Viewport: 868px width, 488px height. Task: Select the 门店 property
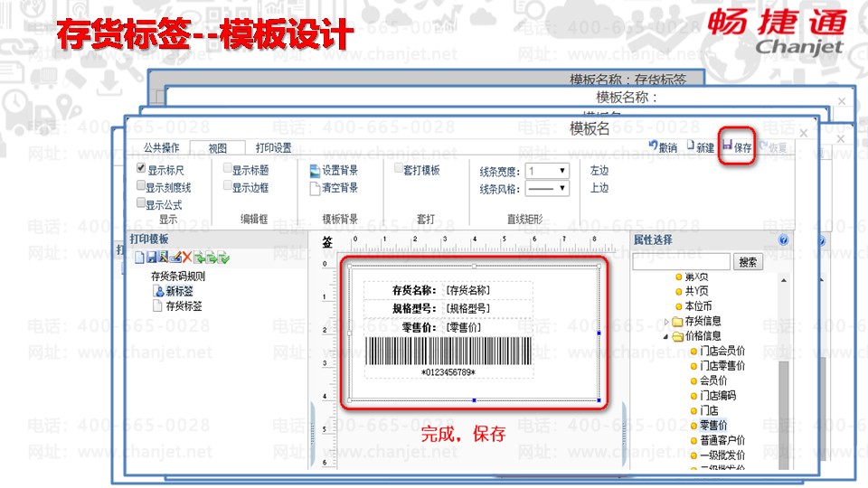(x=709, y=410)
